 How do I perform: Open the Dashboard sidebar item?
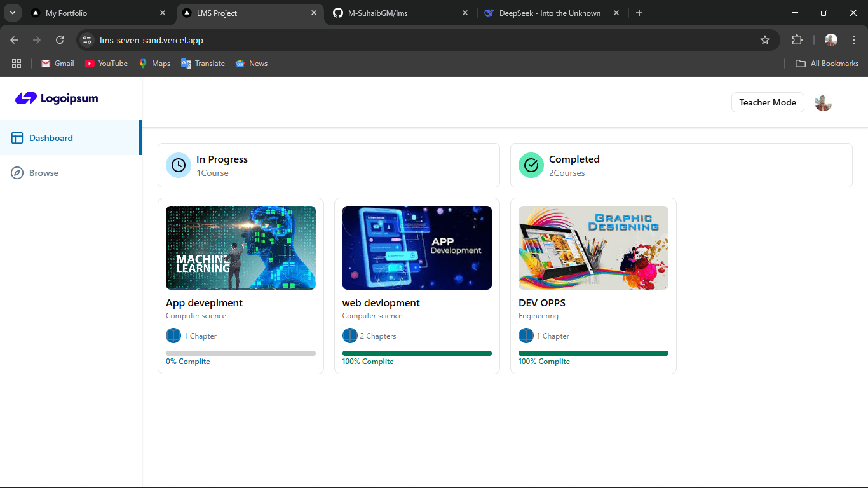coord(71,138)
